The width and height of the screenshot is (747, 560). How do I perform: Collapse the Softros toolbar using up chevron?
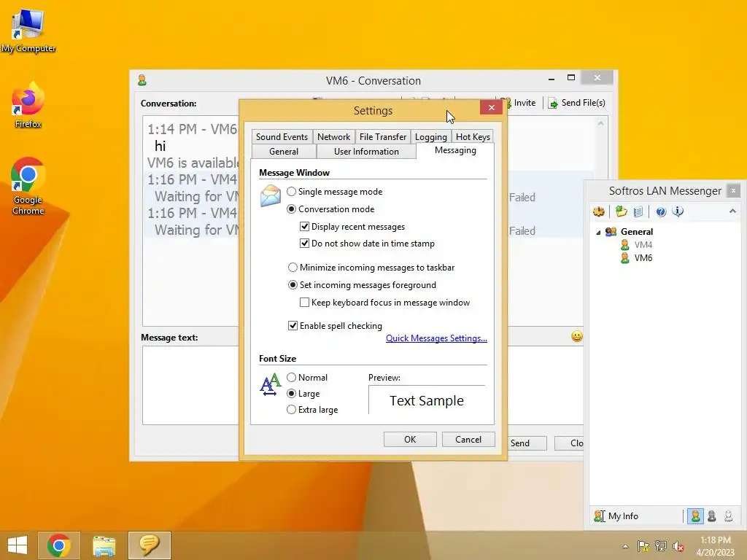(732, 211)
